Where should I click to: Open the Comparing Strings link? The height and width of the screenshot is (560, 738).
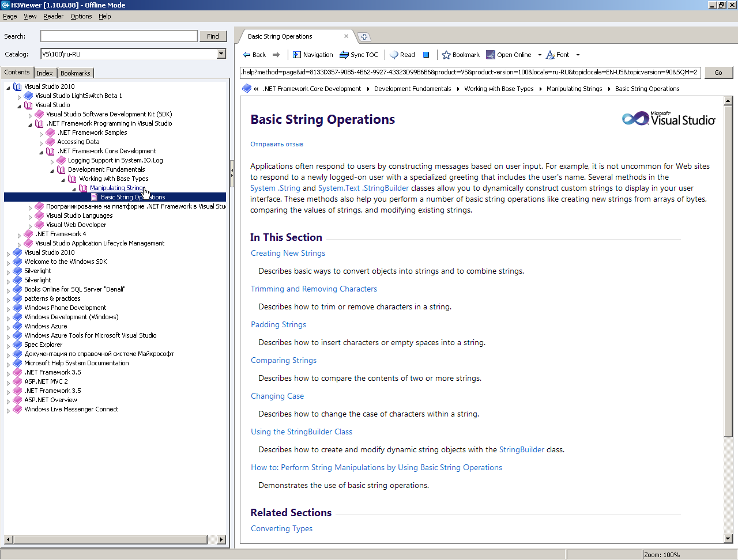pyautogui.click(x=284, y=360)
